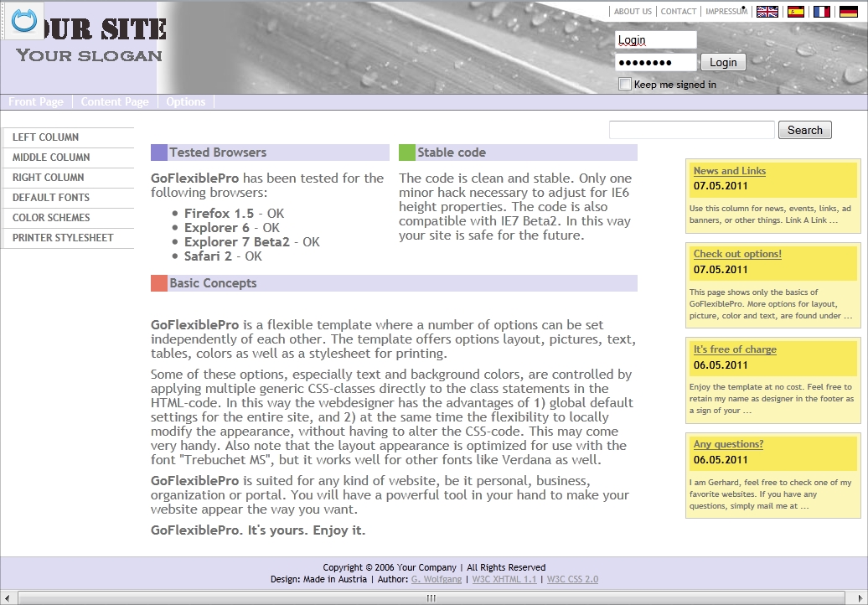Click the red square beside Basic Concepts
The height and width of the screenshot is (605, 868).
159,283
